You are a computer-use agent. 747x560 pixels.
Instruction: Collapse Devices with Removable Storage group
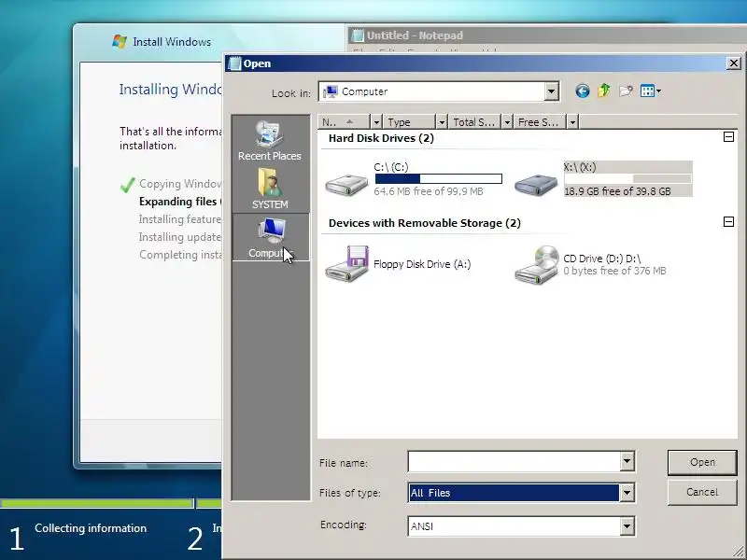(728, 221)
